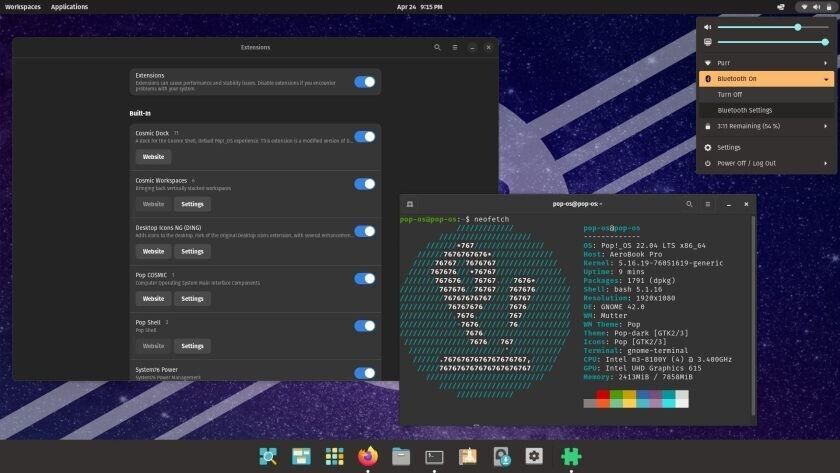Click speaker icon beside the volume slider
The image size is (840, 473).
(708, 27)
